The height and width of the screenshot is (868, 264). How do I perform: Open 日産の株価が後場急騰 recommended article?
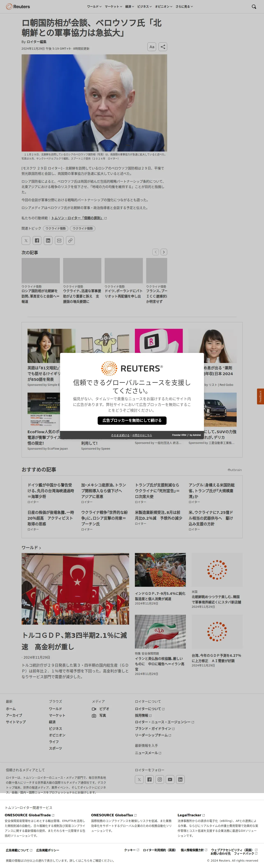[x=51, y=518]
